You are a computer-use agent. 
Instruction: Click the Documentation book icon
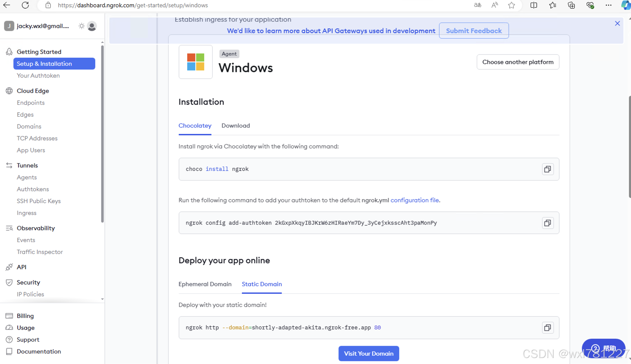(9, 351)
